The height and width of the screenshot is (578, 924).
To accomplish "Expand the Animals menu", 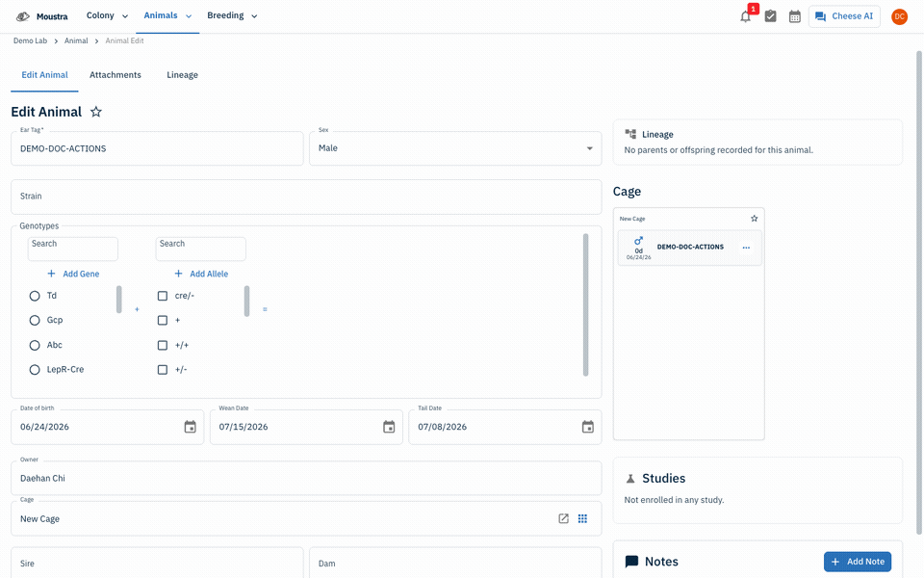I will (x=167, y=16).
